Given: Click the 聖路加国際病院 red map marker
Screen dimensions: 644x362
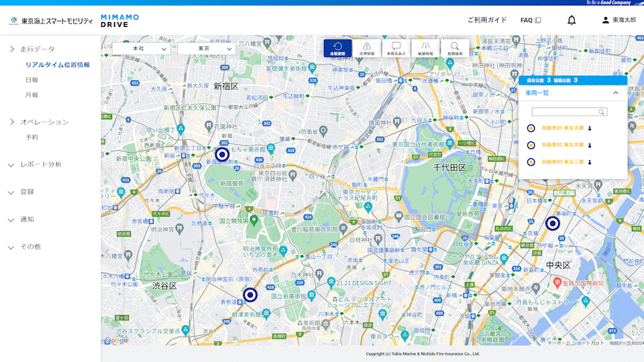Looking at the screenshot, I should (557, 282).
